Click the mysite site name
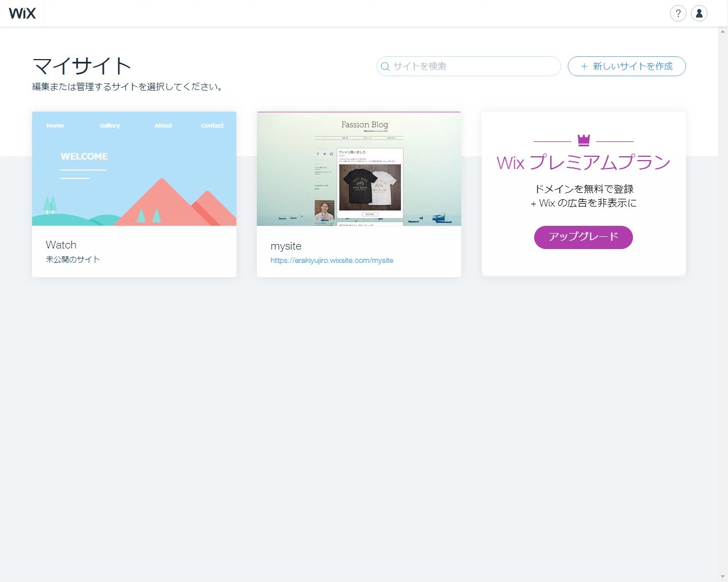 coord(286,246)
